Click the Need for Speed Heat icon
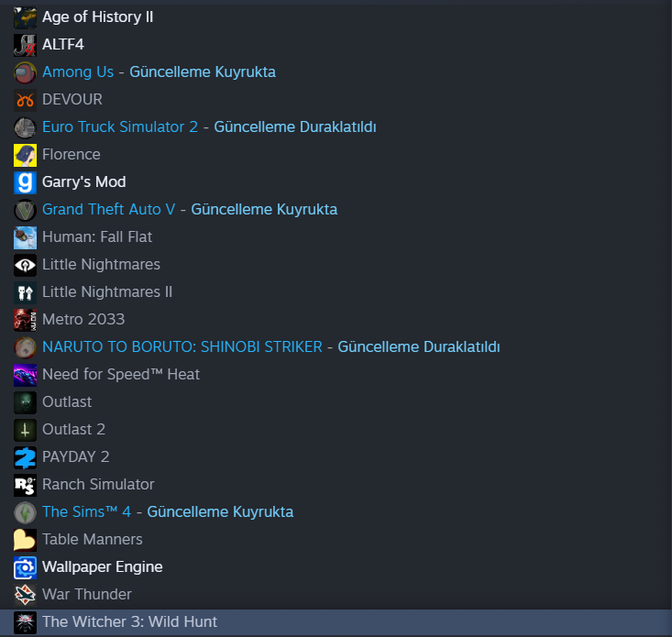This screenshot has height=637, width=672. click(x=25, y=375)
